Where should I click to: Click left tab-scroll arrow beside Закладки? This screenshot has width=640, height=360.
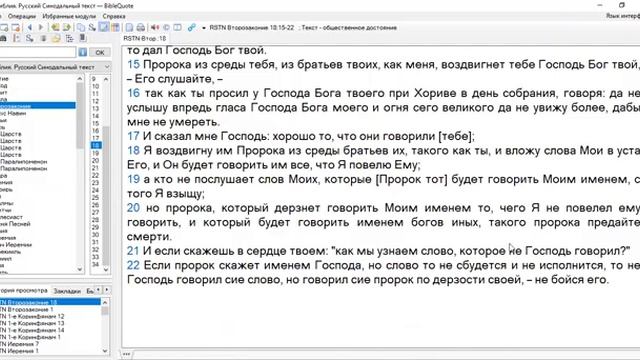pos(98,290)
